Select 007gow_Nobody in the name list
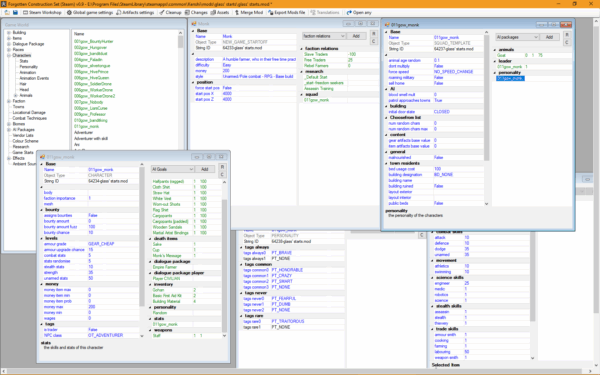Viewport: 600px width, 375px height. click(88, 102)
